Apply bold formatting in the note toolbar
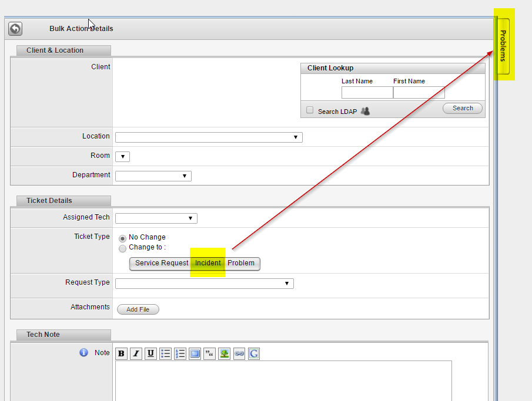This screenshot has height=401, width=532. [x=121, y=353]
